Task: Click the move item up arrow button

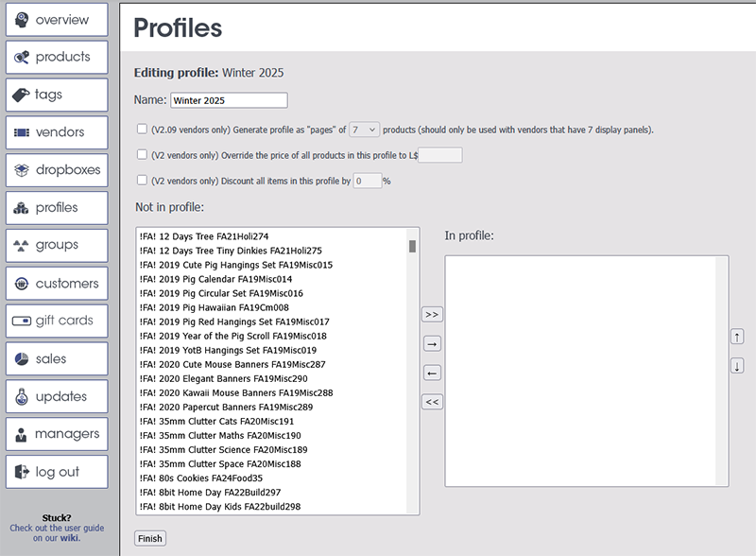Action: pos(737,337)
